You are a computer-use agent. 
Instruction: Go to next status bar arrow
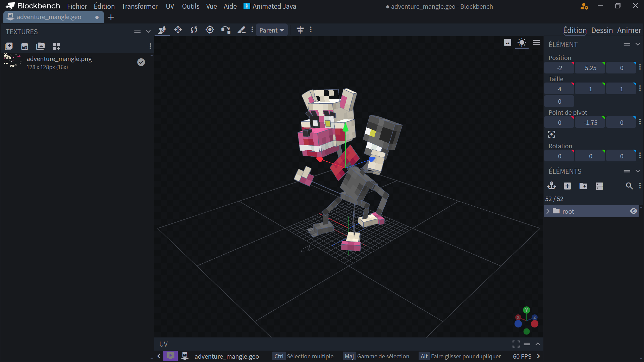pos(539,356)
